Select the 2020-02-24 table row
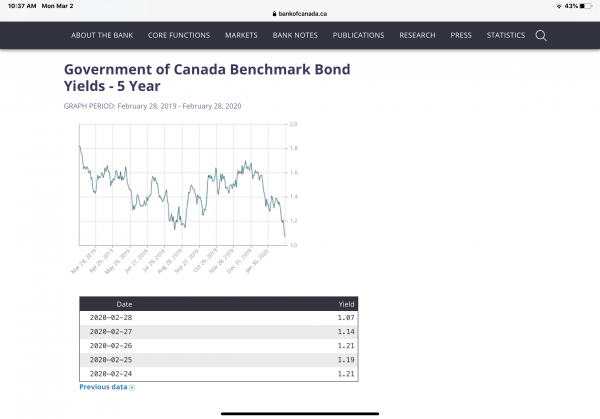Image resolution: width=600 pixels, height=419 pixels. [217, 373]
